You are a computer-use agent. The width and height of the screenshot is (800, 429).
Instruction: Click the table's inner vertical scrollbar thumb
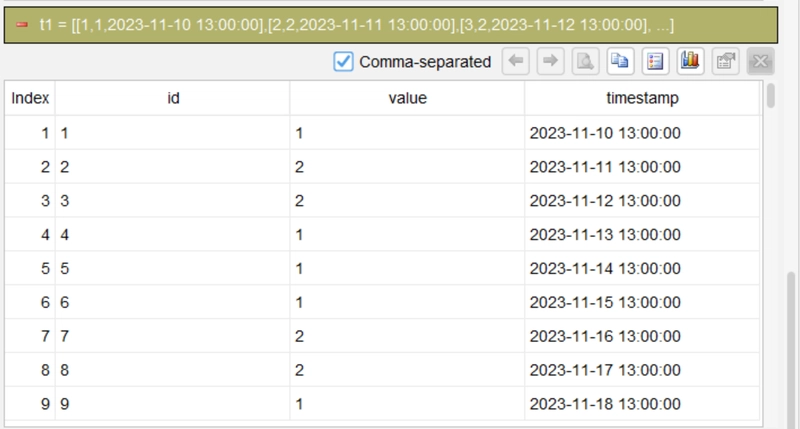click(770, 95)
